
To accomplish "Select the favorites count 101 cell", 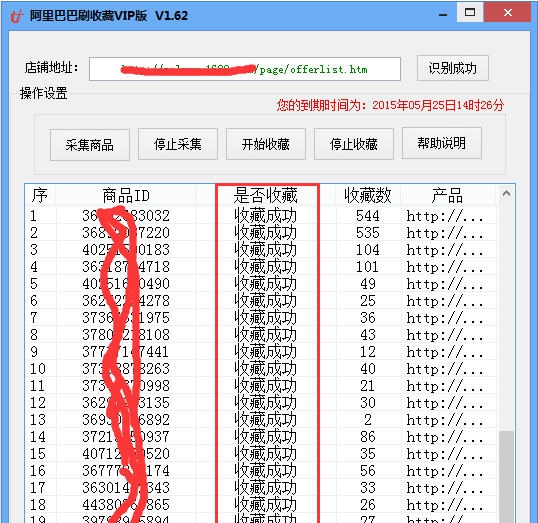I will click(x=367, y=267).
